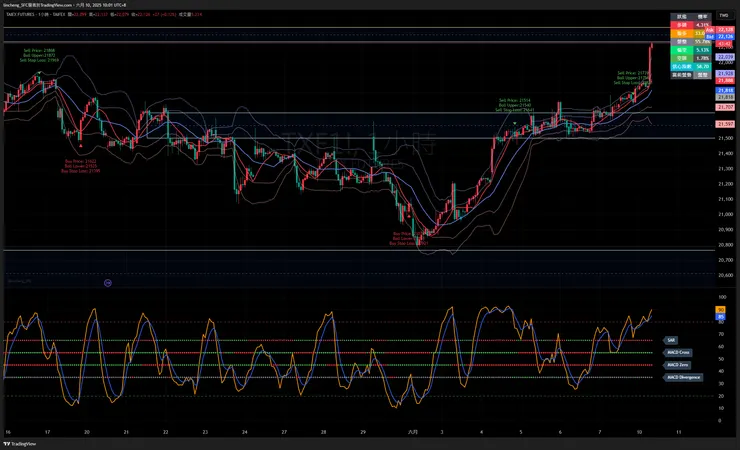This screenshot has height=450, width=740.
Task: Click the green sell signal arrow near June 5
Action: pos(515,122)
